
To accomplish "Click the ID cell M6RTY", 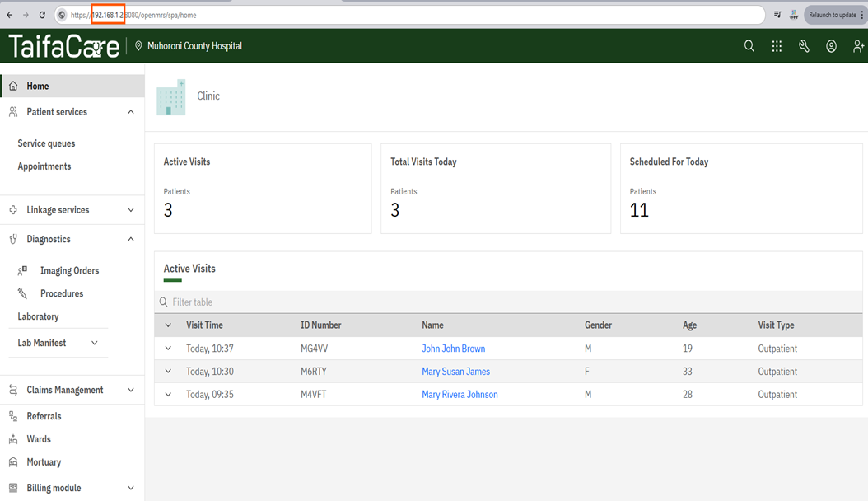I will click(313, 372).
